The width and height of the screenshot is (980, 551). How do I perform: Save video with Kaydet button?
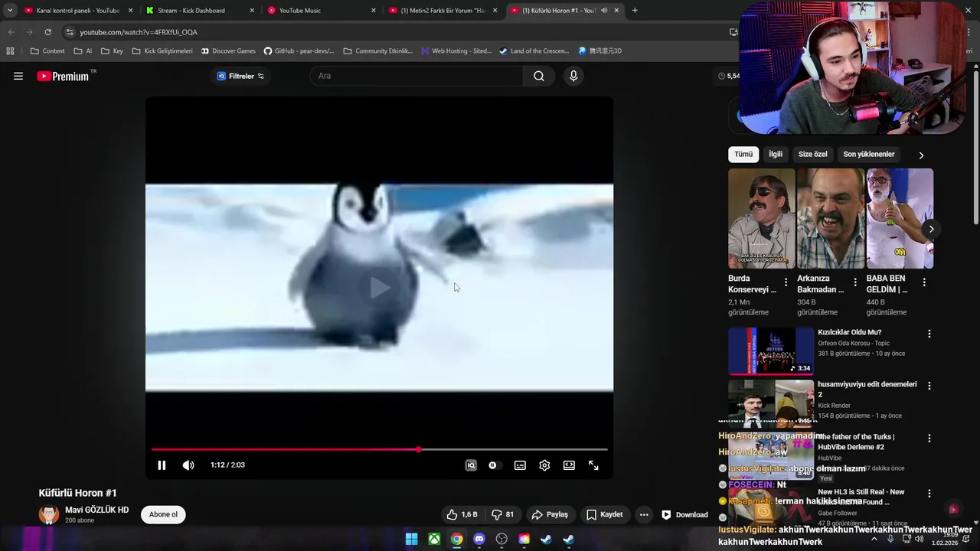point(605,514)
